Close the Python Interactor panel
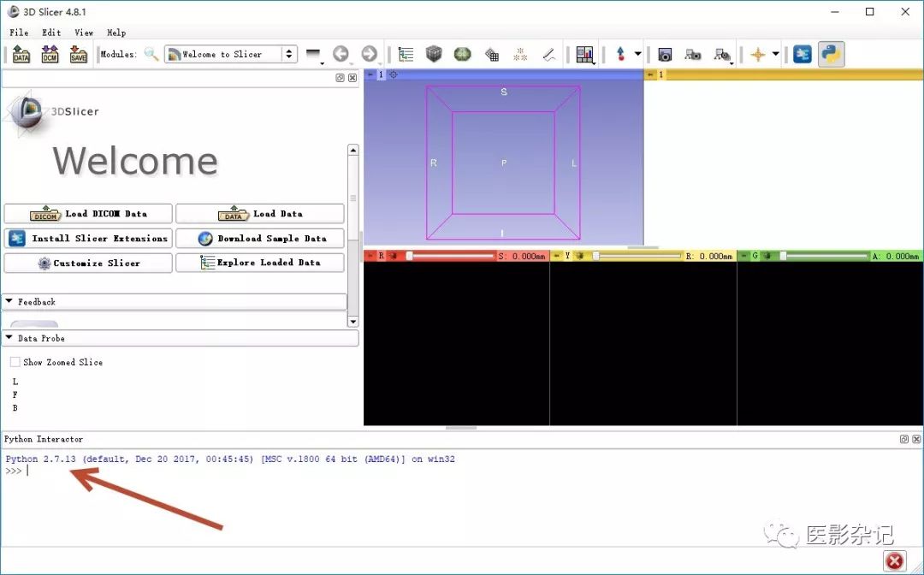Viewport: 924px width, 575px height. tap(916, 439)
